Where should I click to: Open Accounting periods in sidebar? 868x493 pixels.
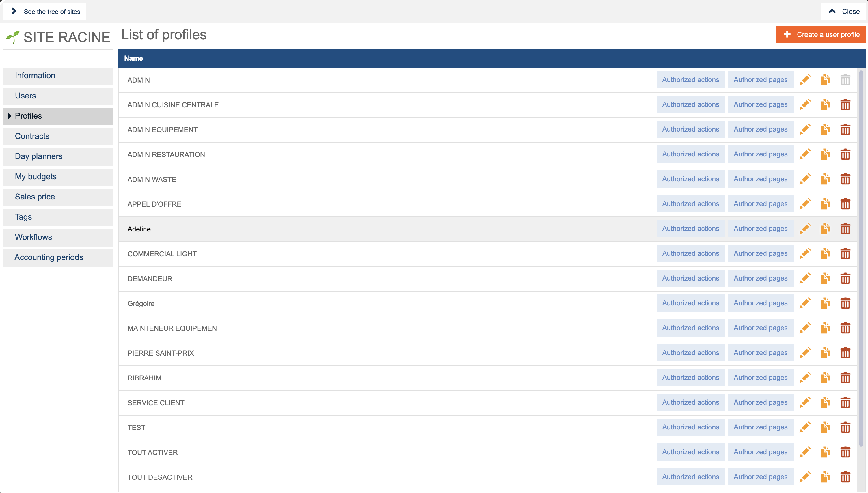pos(57,257)
